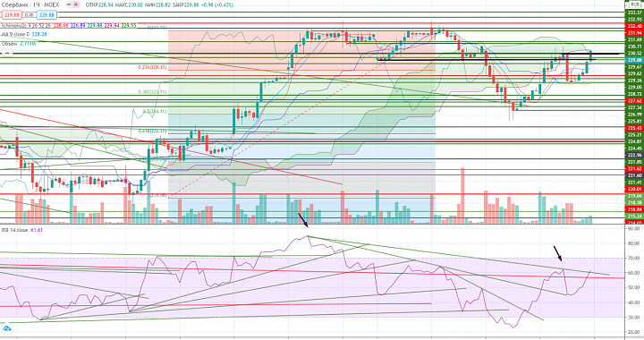Image resolution: width=644 pixels, height=340 pixels.
Task: Select the Объём volume indicator legend
Action: pyautogui.click(x=19, y=44)
